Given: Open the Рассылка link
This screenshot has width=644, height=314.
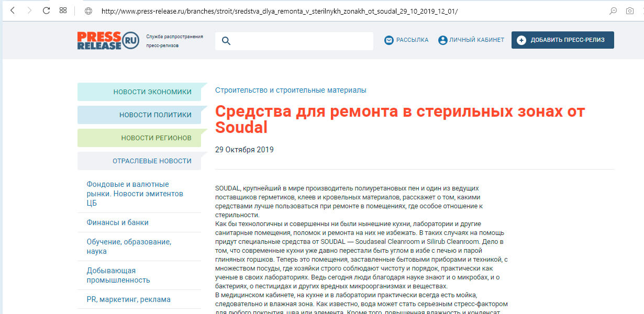Looking at the screenshot, I should (x=412, y=40).
